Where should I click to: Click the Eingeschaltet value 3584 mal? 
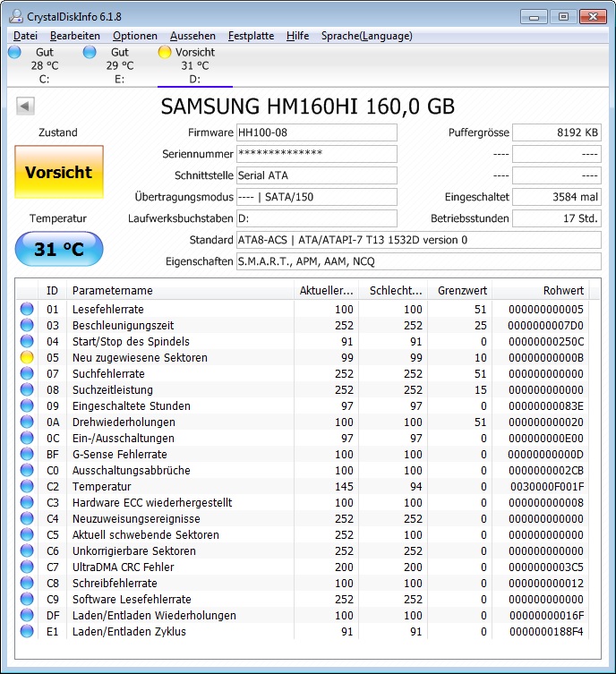point(557,197)
